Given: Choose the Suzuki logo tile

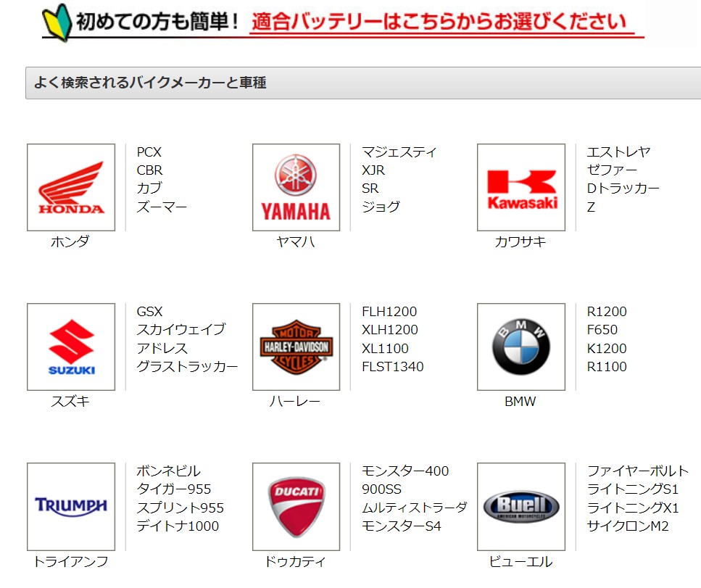Looking at the screenshot, I should tap(71, 347).
